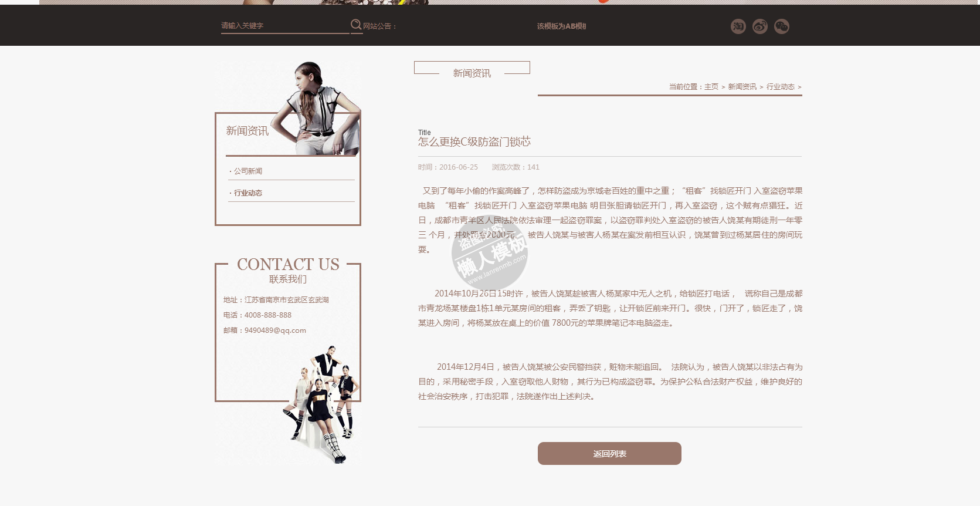Click the phone number 4008-888-888
Viewport: 980px width, 506px height.
tap(267, 315)
